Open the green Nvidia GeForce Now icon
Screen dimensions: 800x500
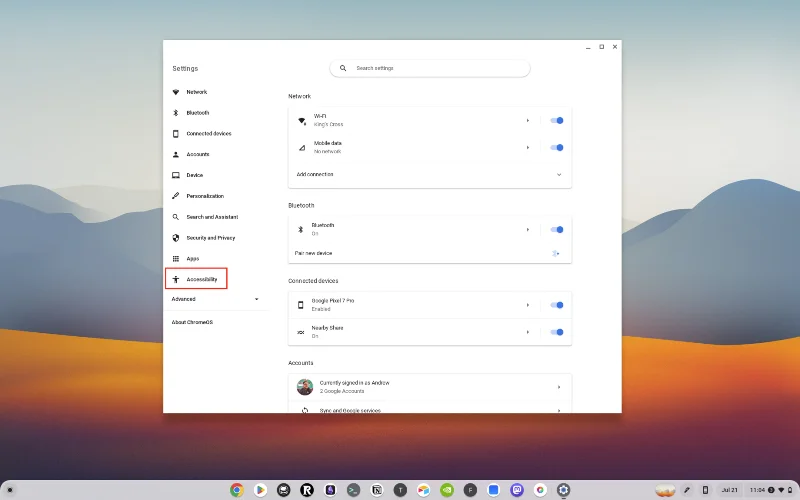pyautogui.click(x=446, y=490)
